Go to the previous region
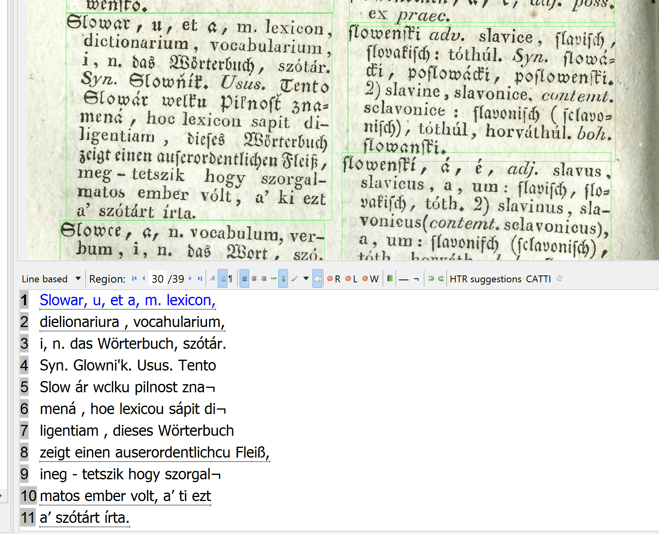The width and height of the screenshot is (659, 534). click(143, 279)
